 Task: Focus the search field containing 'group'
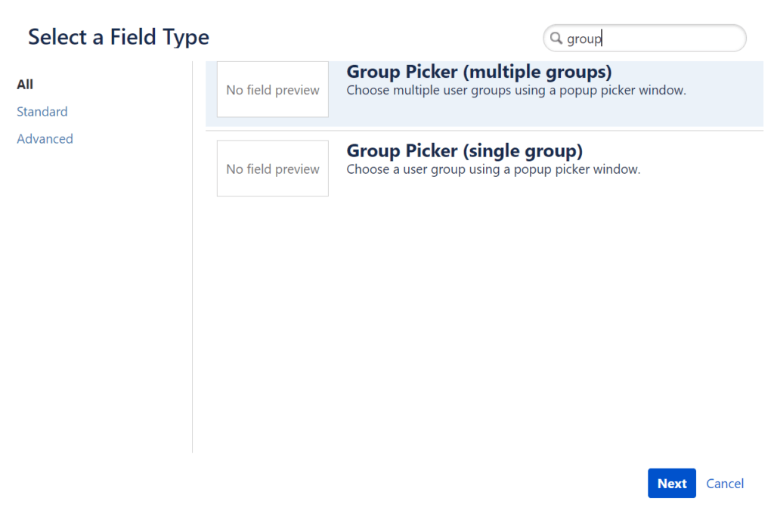(650, 39)
